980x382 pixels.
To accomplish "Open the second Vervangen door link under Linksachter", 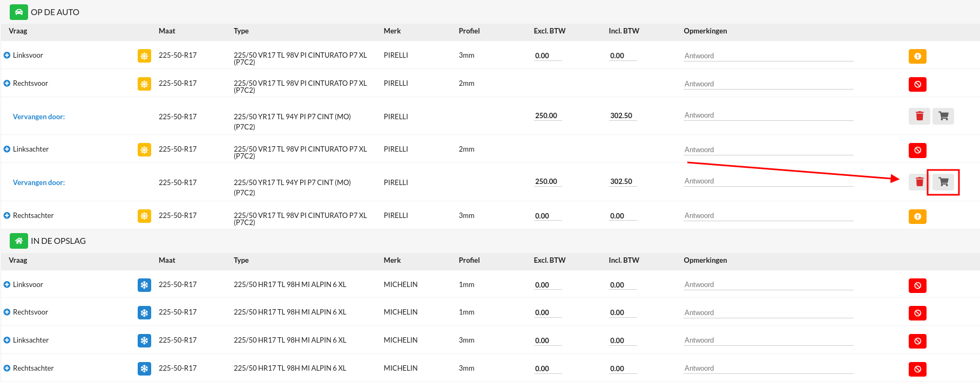I will pos(39,182).
